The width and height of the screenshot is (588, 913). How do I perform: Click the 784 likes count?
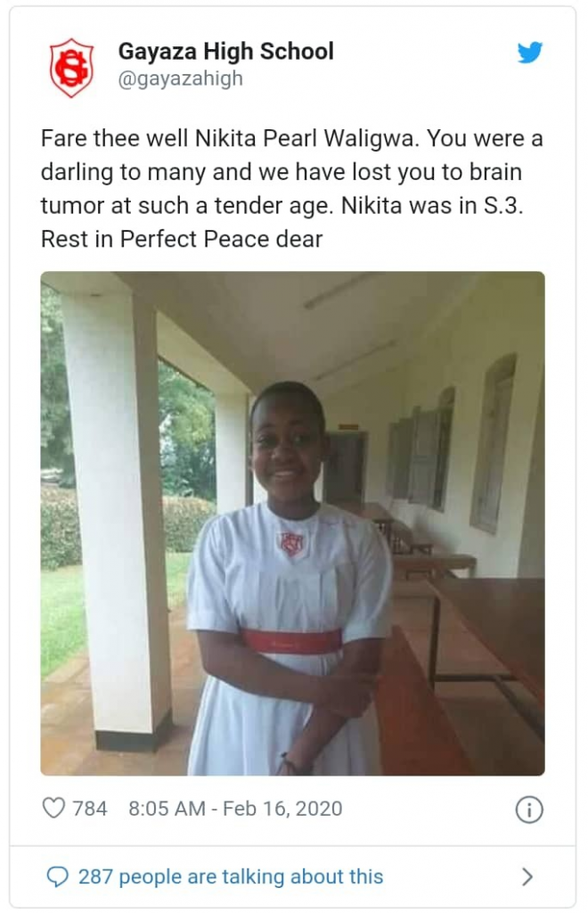coord(90,808)
